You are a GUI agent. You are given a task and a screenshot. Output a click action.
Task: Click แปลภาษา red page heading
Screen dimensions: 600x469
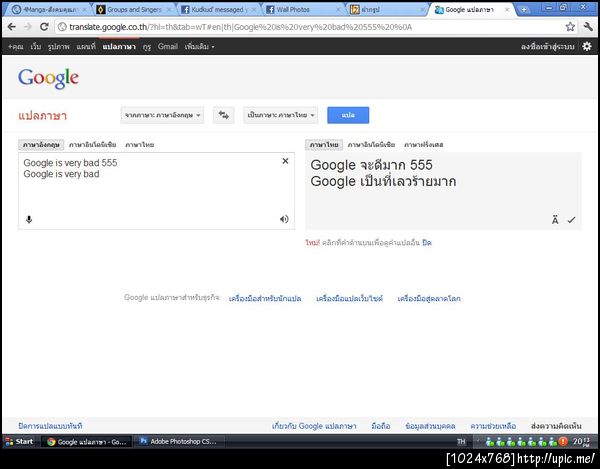click(x=42, y=115)
